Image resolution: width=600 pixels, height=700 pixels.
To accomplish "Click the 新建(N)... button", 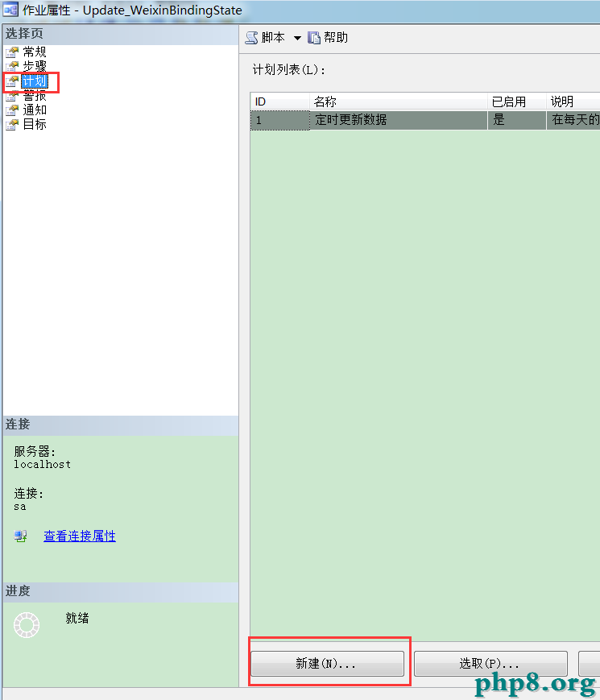I will coord(328,664).
